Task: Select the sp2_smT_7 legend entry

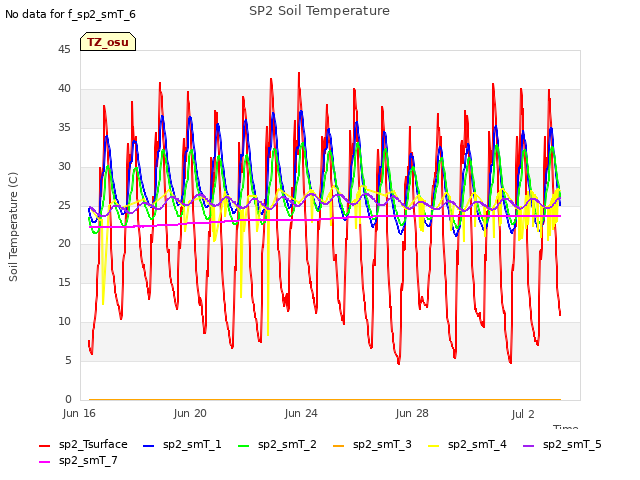Action: tap(78, 461)
